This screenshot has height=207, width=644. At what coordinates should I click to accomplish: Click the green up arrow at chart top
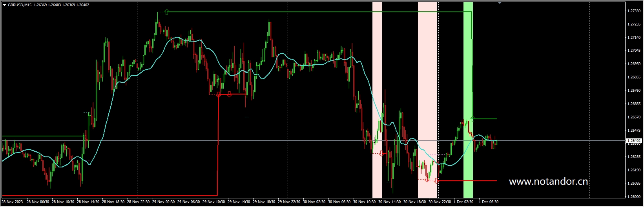167,12
